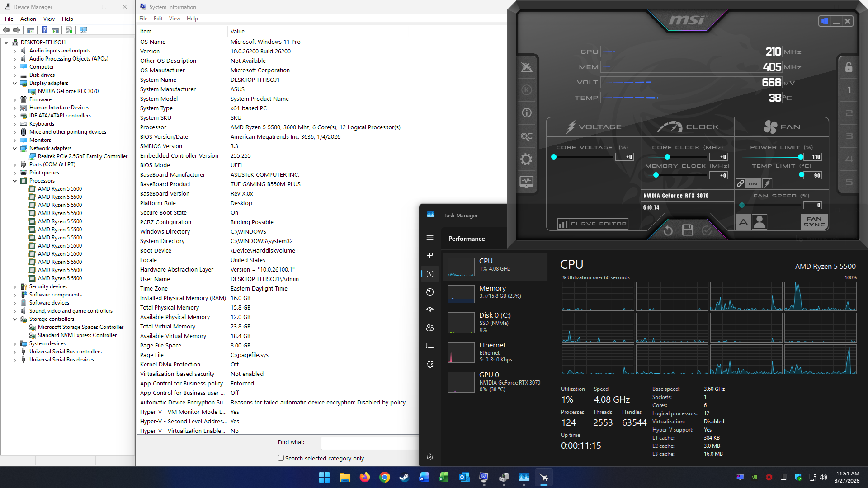868x488 pixels.
Task: Open System Information Edit menu
Action: pos(158,19)
